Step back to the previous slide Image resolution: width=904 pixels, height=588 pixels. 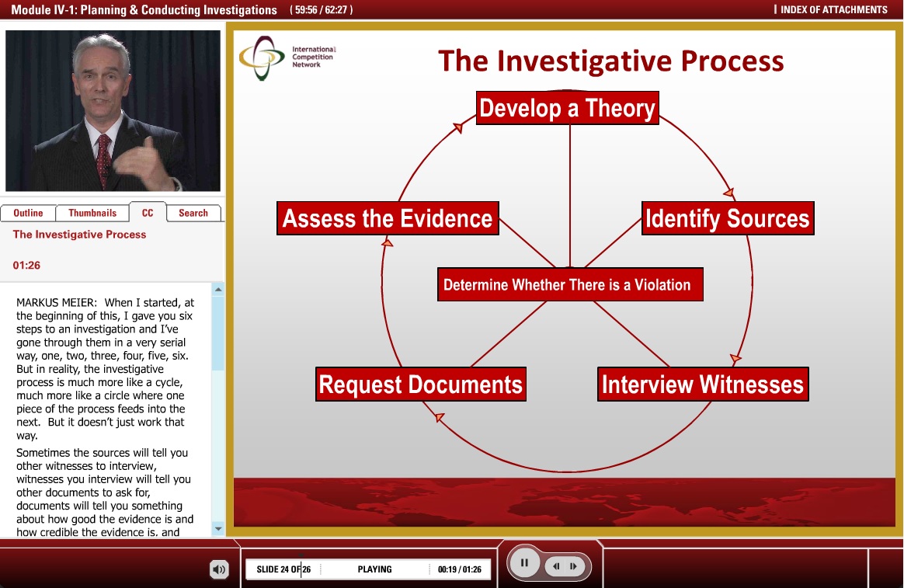pos(558,566)
